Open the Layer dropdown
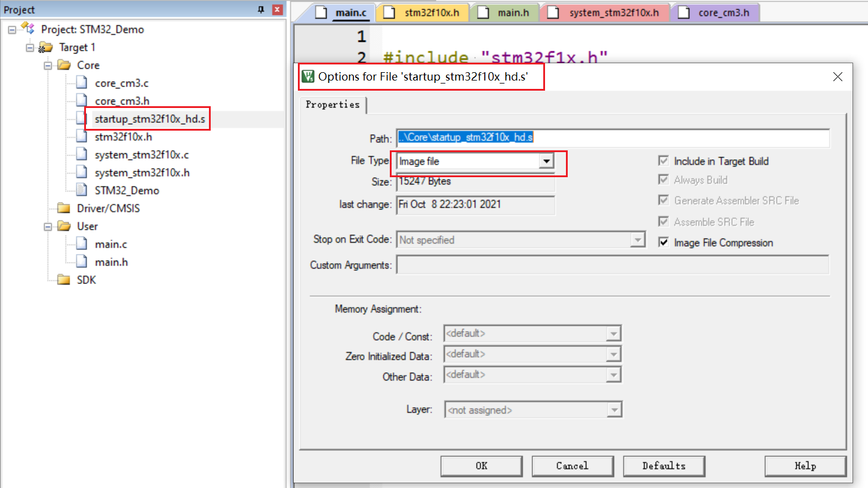The width and height of the screenshot is (868, 488). coord(614,410)
